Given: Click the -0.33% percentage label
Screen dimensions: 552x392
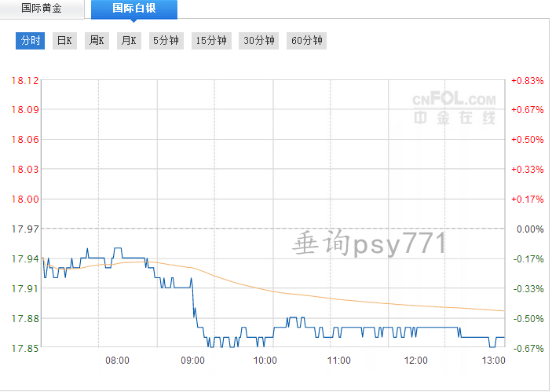Looking at the screenshot, I should pos(528,289).
